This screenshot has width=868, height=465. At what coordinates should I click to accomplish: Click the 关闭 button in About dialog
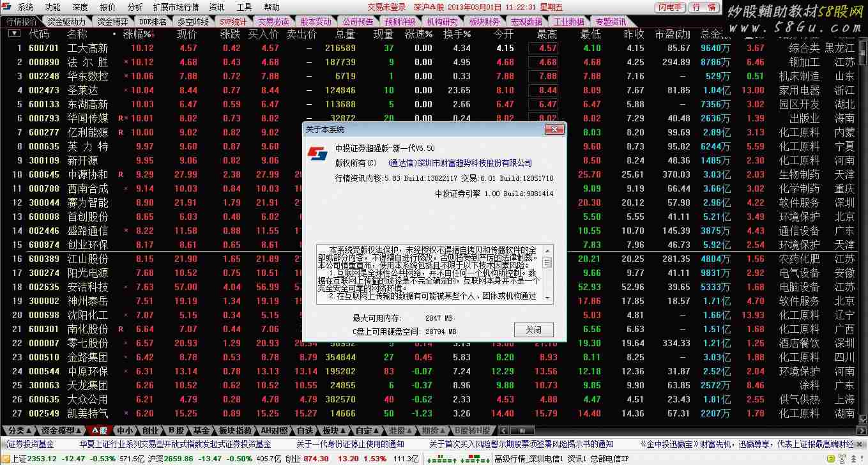click(x=533, y=330)
